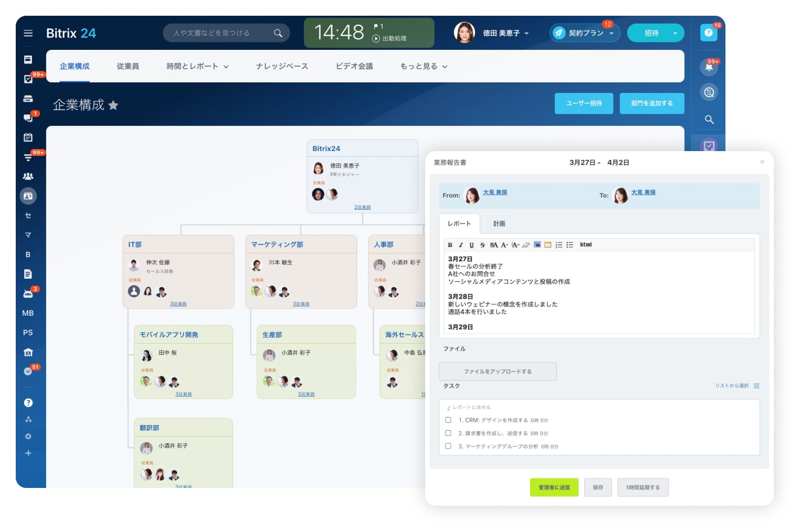Viewport: 800px width, 532px height.
Task: Apply bold formatting in report editor
Action: 450,245
